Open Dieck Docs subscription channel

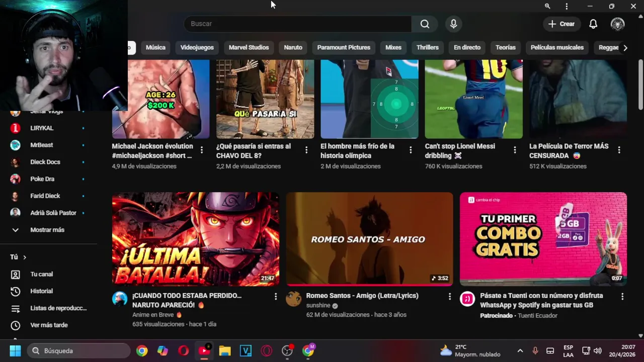(49, 162)
